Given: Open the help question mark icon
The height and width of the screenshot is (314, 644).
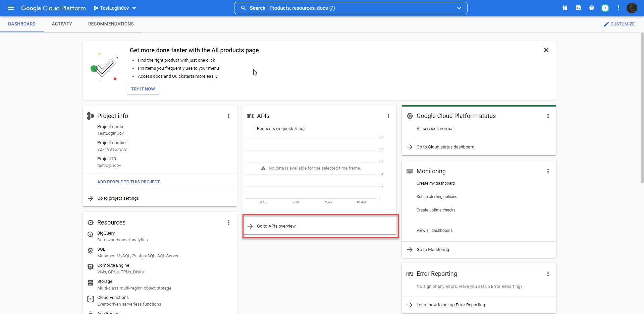Looking at the screenshot, I should [592, 8].
